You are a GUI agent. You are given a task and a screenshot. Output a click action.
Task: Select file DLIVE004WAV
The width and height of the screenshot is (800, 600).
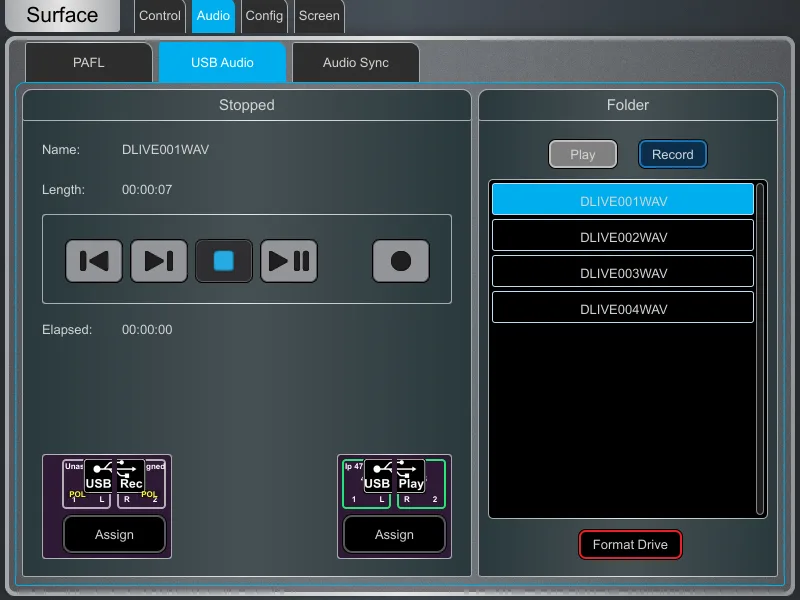click(623, 309)
